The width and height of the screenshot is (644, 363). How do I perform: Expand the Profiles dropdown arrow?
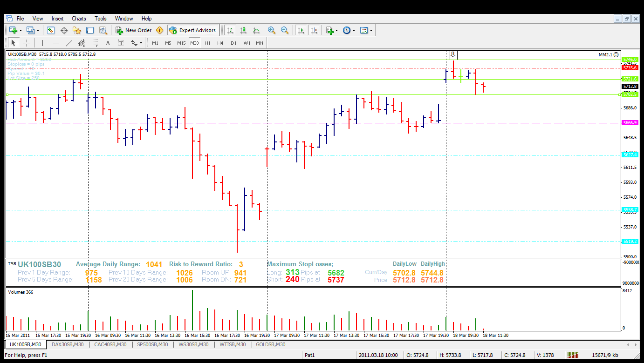tap(38, 31)
